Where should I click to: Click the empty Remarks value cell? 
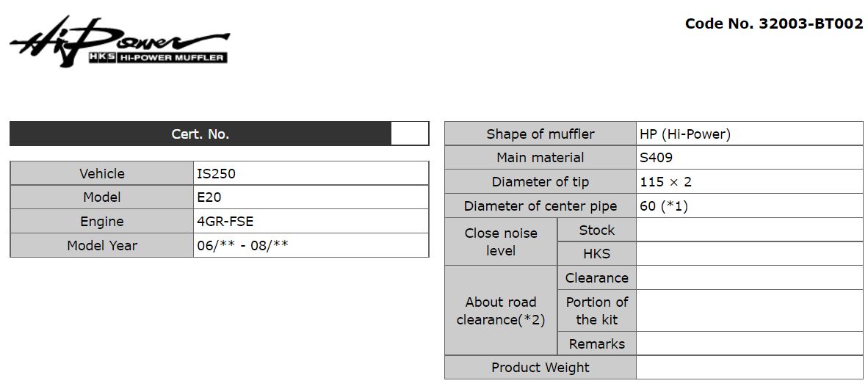pyautogui.click(x=750, y=343)
